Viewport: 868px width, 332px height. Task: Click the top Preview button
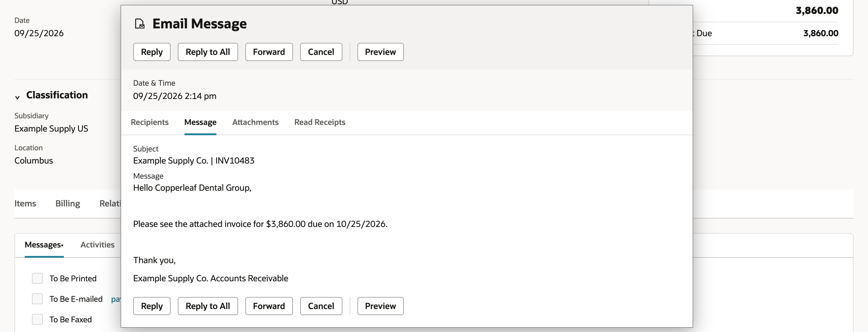(x=380, y=52)
